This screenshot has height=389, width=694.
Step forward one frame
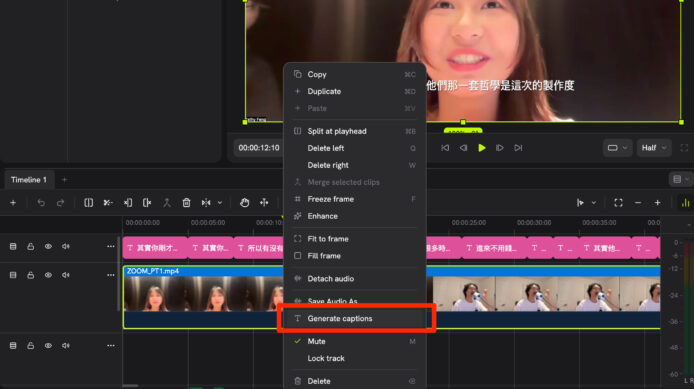tap(500, 148)
